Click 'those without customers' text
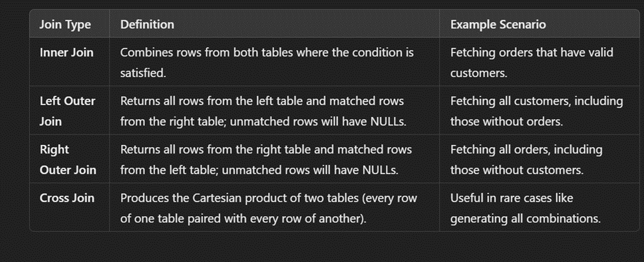Screen dimensions: 644x262 [x=517, y=170]
